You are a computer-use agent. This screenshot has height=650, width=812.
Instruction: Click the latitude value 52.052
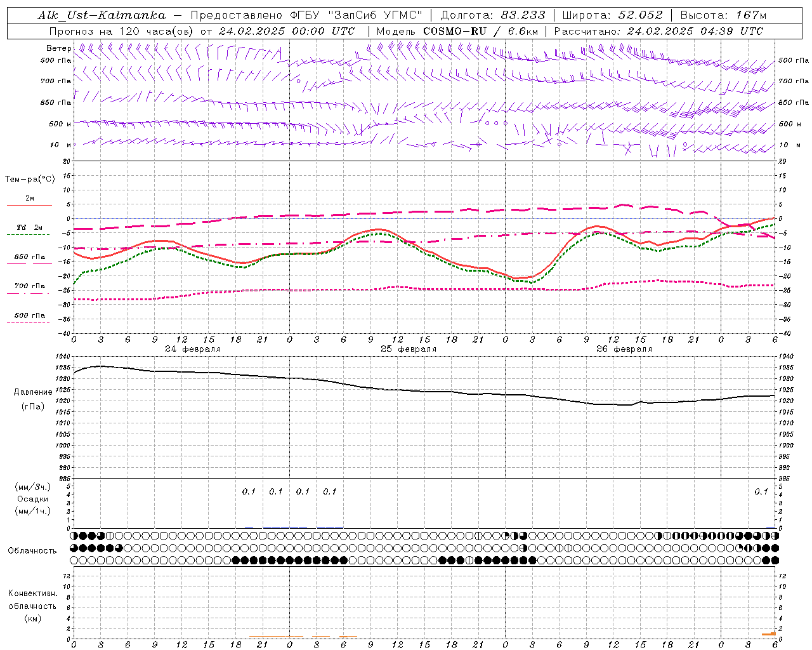tap(641, 15)
